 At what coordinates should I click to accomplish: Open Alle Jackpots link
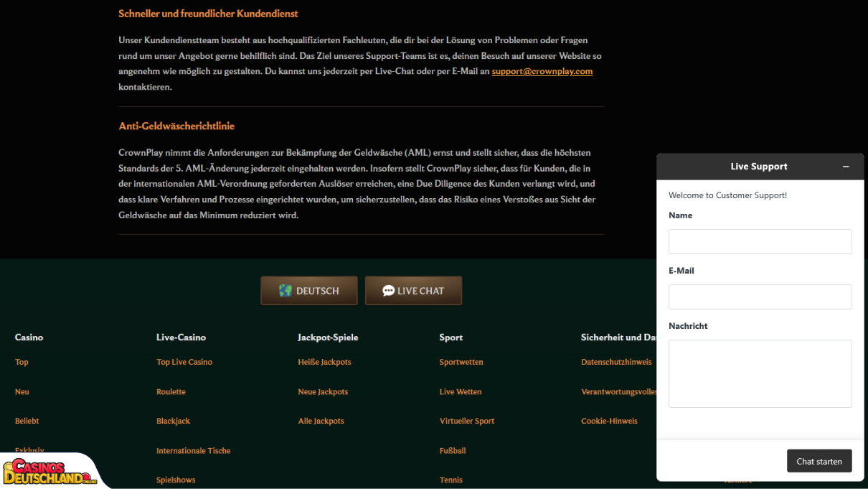tap(321, 421)
